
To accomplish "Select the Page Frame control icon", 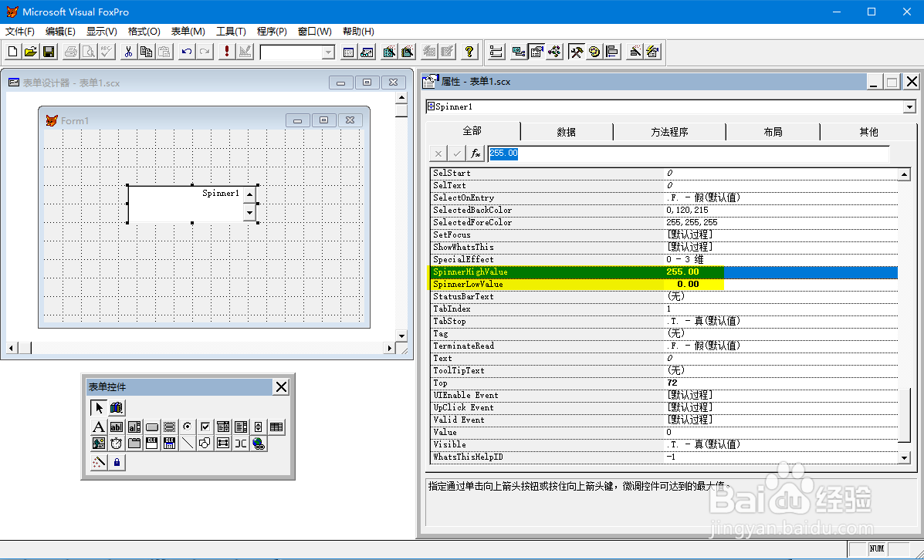I will (x=134, y=444).
